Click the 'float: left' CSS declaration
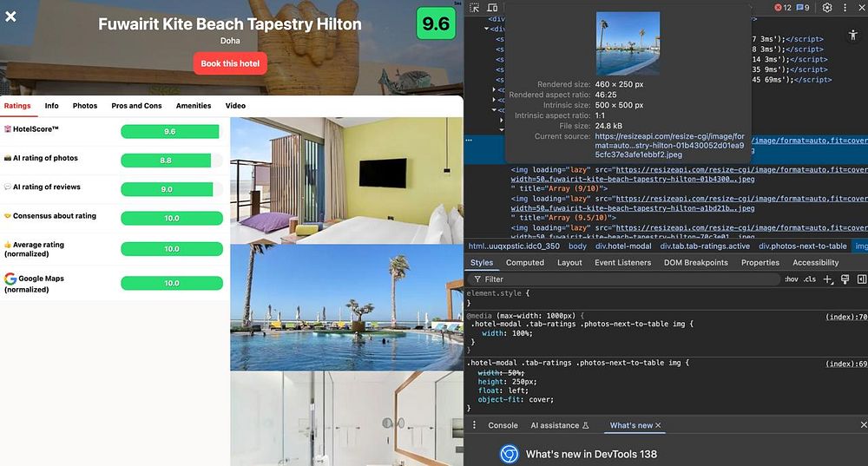 tap(503, 391)
